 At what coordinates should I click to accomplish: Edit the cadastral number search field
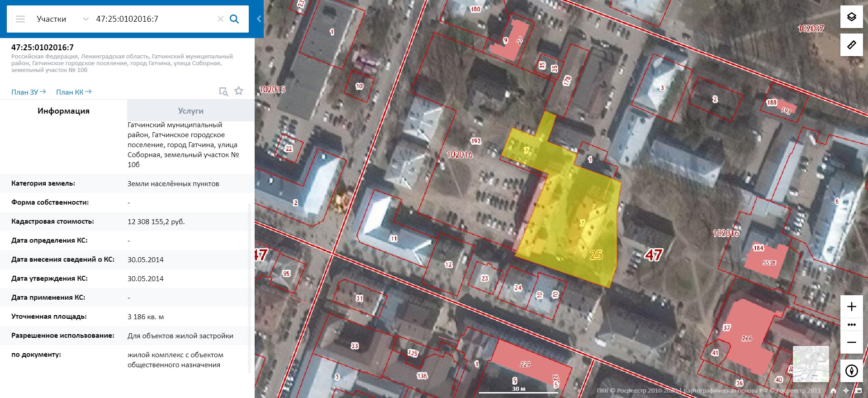[x=154, y=19]
